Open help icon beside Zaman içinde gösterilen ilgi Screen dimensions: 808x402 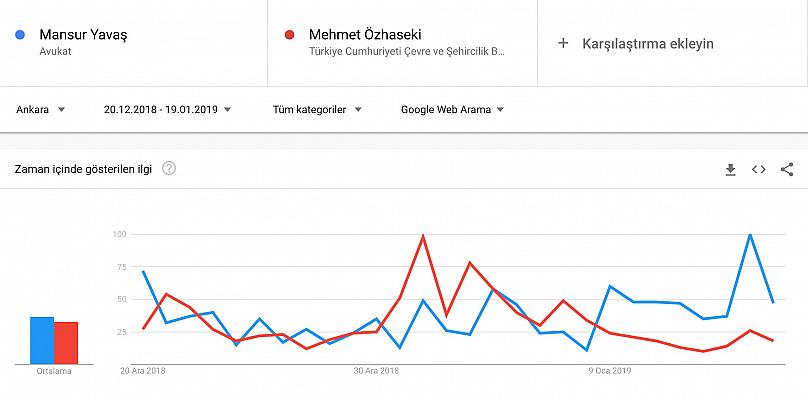(169, 168)
